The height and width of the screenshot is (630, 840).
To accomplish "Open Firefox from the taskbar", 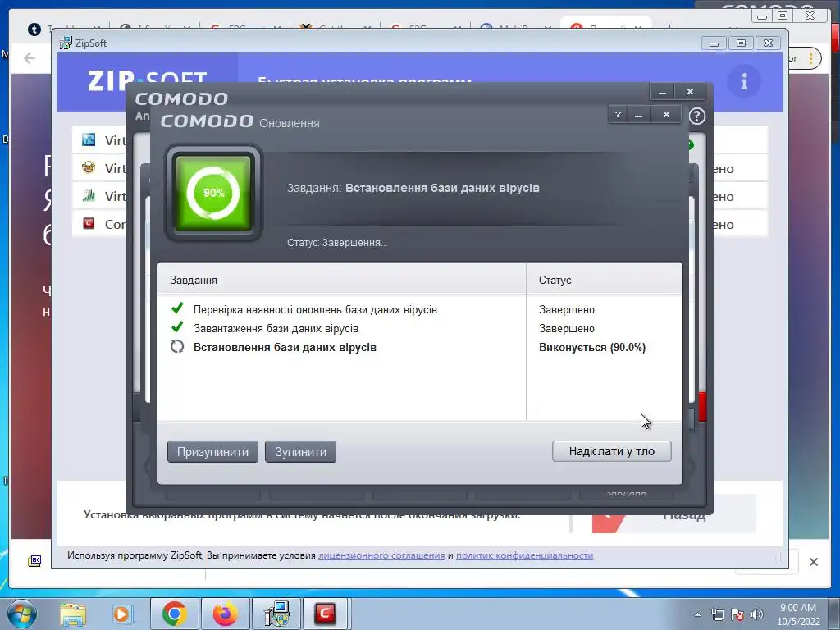I will [225, 614].
